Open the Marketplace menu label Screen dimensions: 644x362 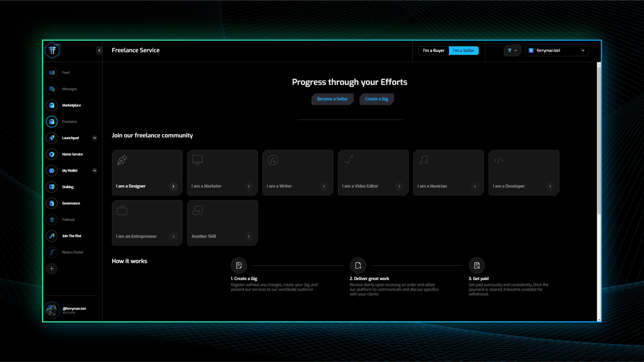point(71,105)
